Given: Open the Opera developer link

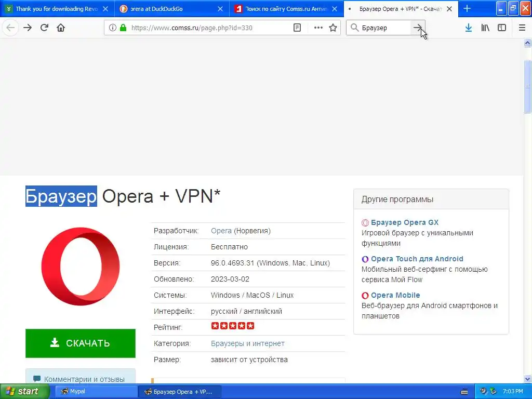Looking at the screenshot, I should (x=221, y=231).
